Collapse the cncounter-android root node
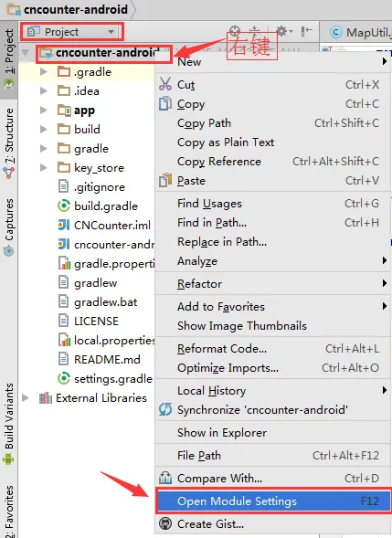 pyautogui.click(x=26, y=52)
